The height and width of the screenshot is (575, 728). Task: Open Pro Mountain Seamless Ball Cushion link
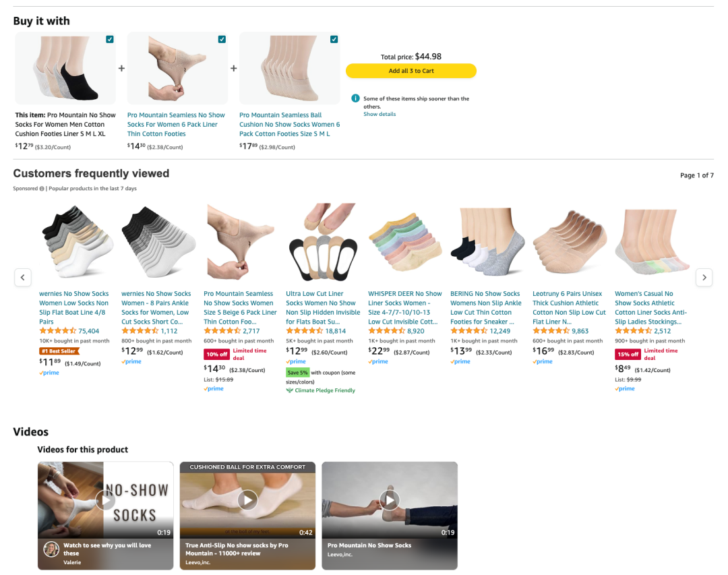[290, 125]
